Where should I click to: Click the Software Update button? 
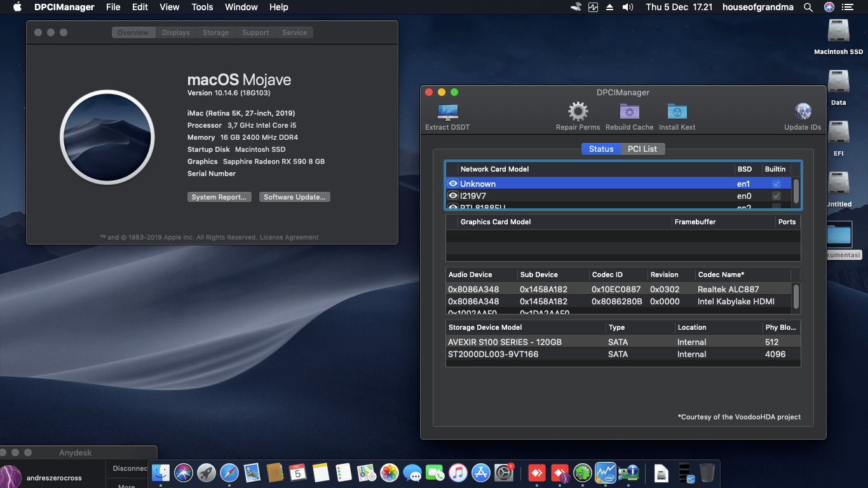click(294, 197)
